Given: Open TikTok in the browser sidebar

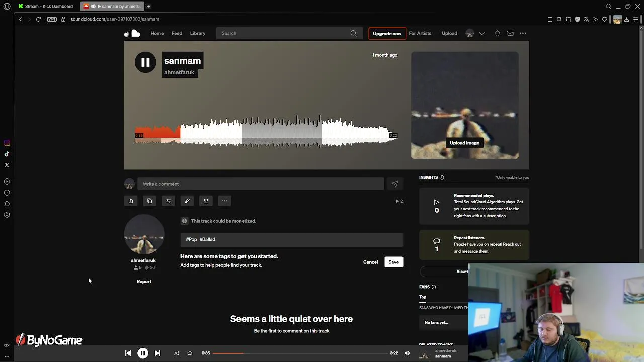Looking at the screenshot, I should point(7,154).
